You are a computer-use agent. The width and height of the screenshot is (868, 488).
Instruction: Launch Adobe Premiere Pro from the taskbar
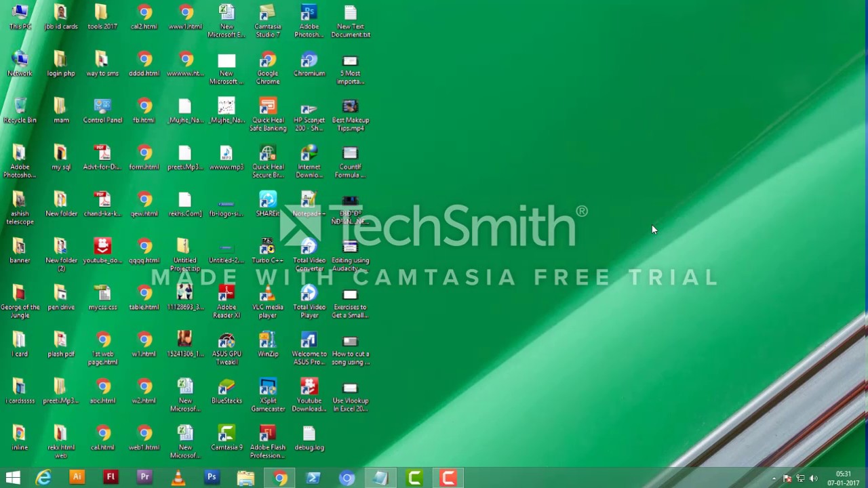[144, 477]
